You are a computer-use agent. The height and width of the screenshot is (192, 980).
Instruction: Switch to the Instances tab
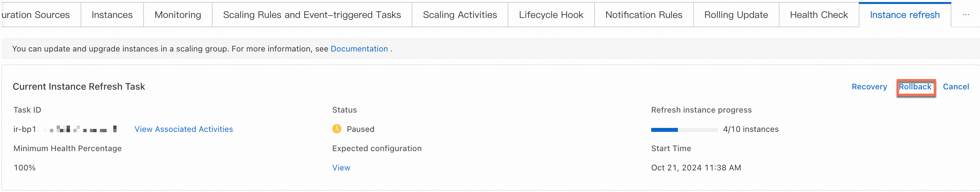pyautogui.click(x=112, y=15)
